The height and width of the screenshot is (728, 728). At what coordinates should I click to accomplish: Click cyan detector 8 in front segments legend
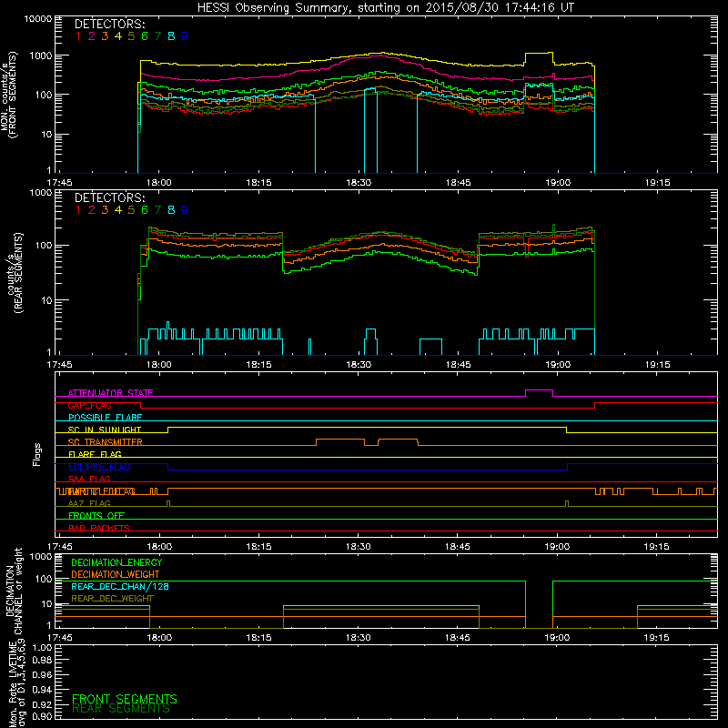(171, 36)
